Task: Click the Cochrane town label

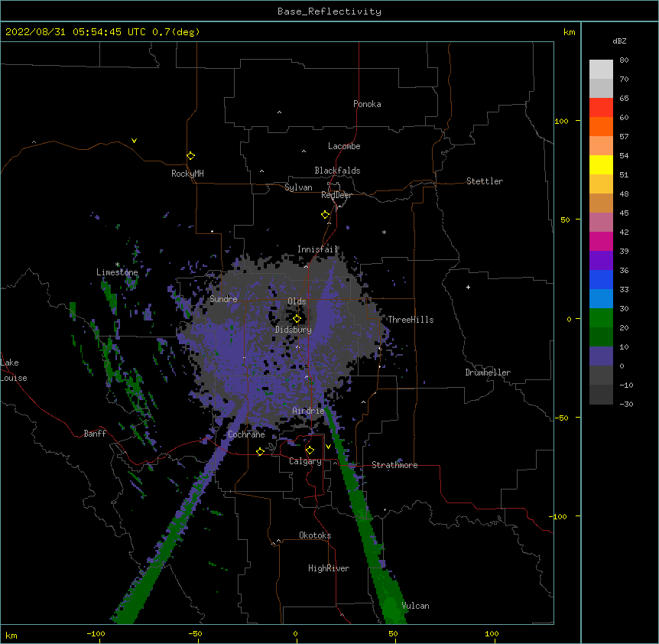Action: pyautogui.click(x=246, y=434)
